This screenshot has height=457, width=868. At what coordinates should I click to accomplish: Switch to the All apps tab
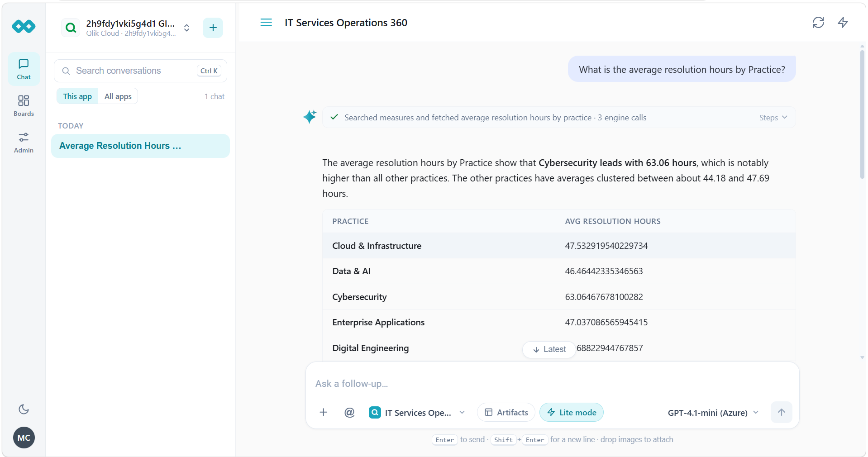[x=118, y=96]
